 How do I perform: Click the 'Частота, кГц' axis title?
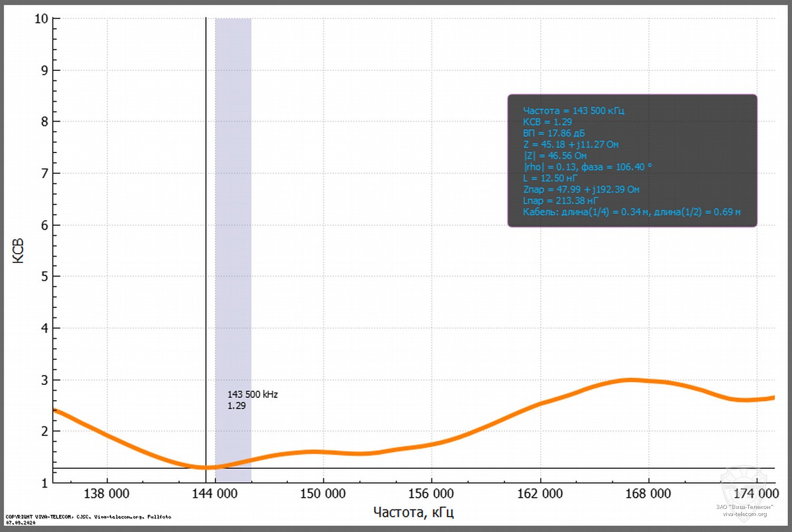point(413,512)
